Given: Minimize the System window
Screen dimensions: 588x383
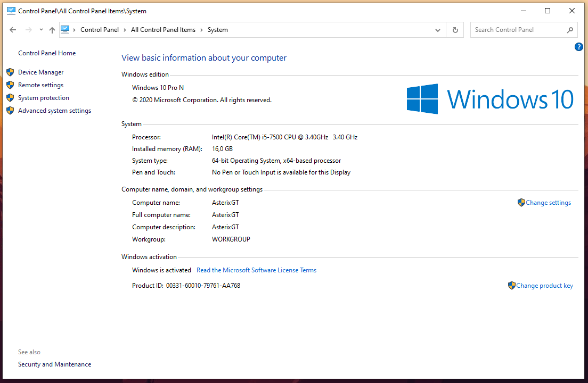Looking at the screenshot, I should click(524, 11).
